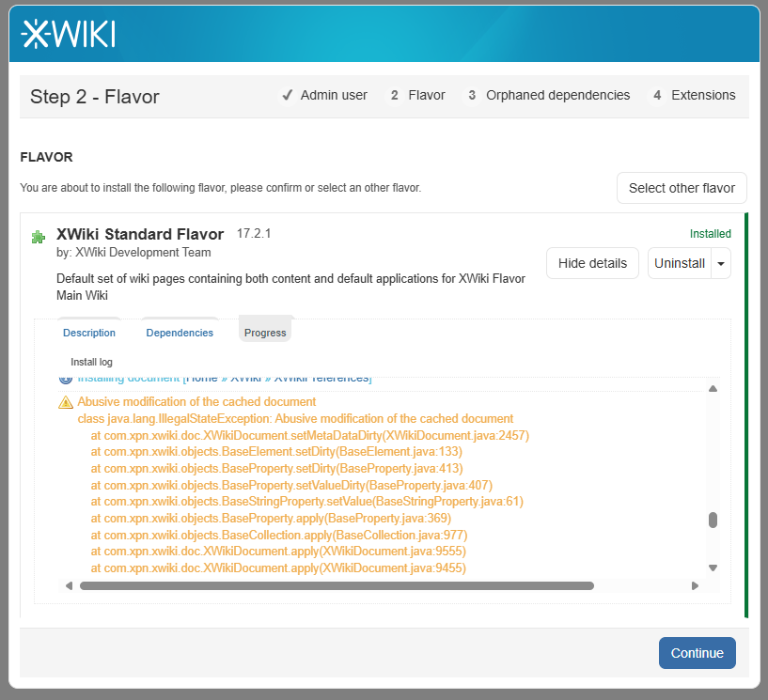Viewport: 768px width, 700px height.
Task: Go to Orphaned dependencies step
Action: [x=557, y=95]
